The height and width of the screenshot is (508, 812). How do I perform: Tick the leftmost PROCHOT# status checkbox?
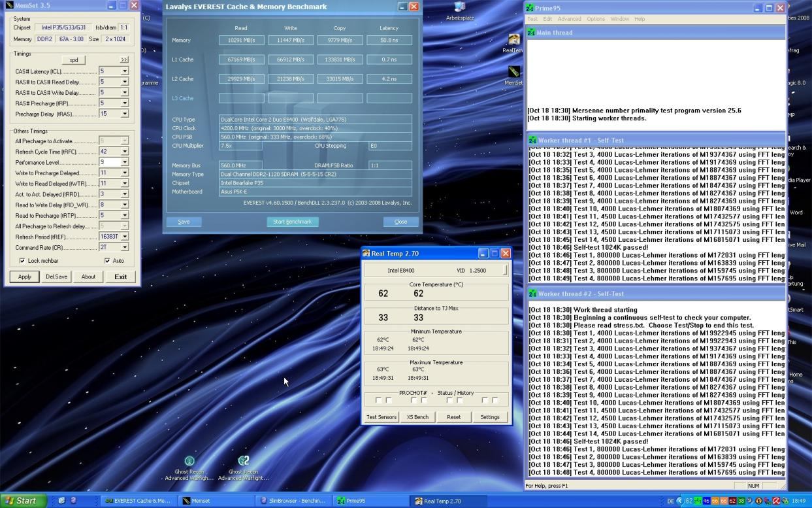tap(378, 400)
